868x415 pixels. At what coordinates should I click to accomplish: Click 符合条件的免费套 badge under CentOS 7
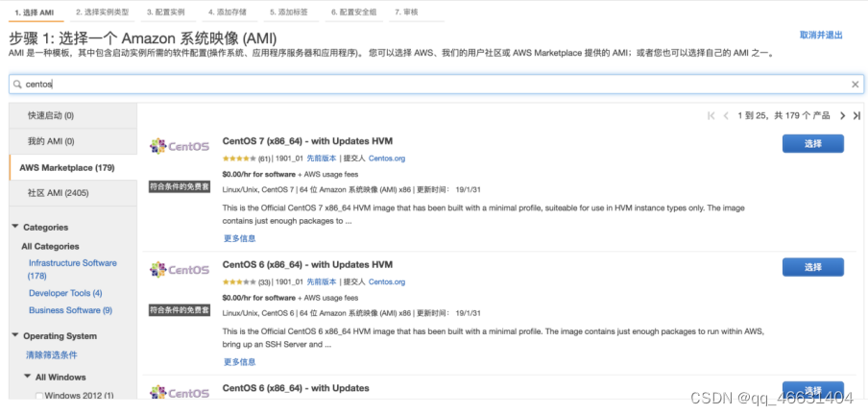180,186
